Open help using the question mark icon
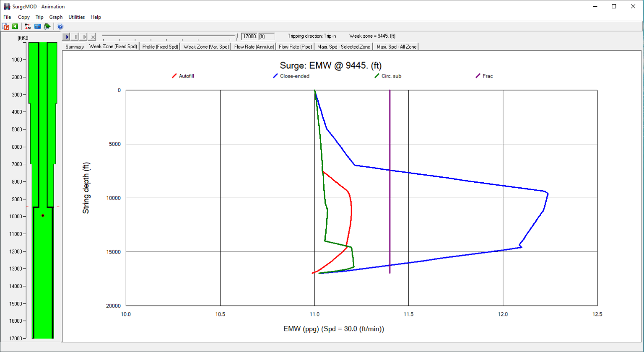This screenshot has width=644, height=352. tap(60, 26)
